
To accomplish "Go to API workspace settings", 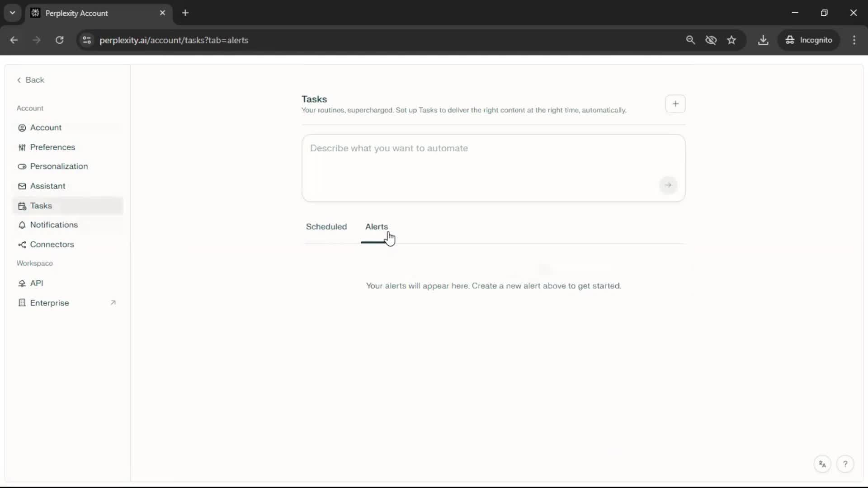I will pos(36,283).
